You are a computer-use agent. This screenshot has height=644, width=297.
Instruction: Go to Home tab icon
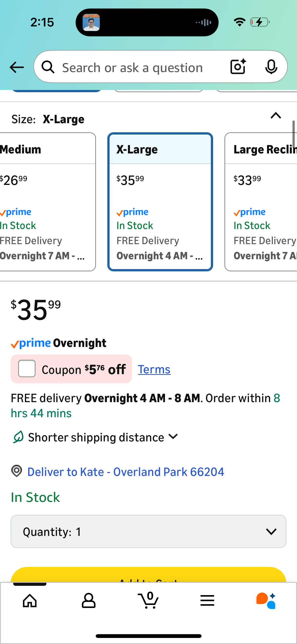click(x=30, y=601)
